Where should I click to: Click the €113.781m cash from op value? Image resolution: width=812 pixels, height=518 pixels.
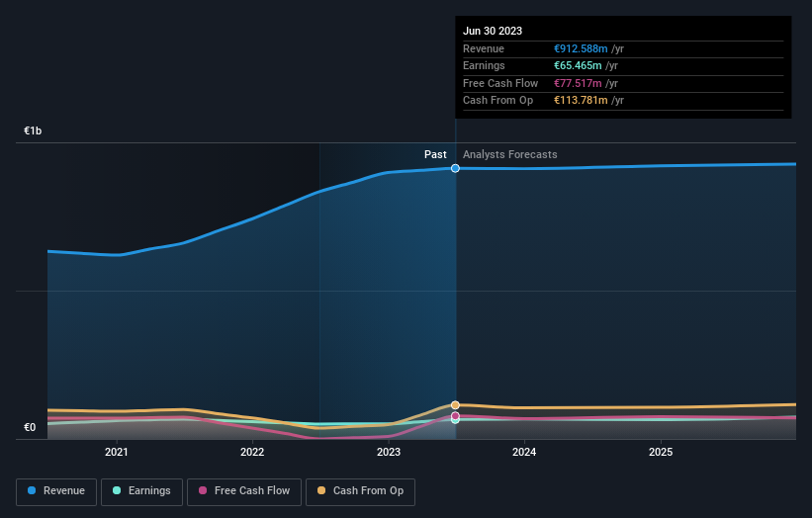581,101
